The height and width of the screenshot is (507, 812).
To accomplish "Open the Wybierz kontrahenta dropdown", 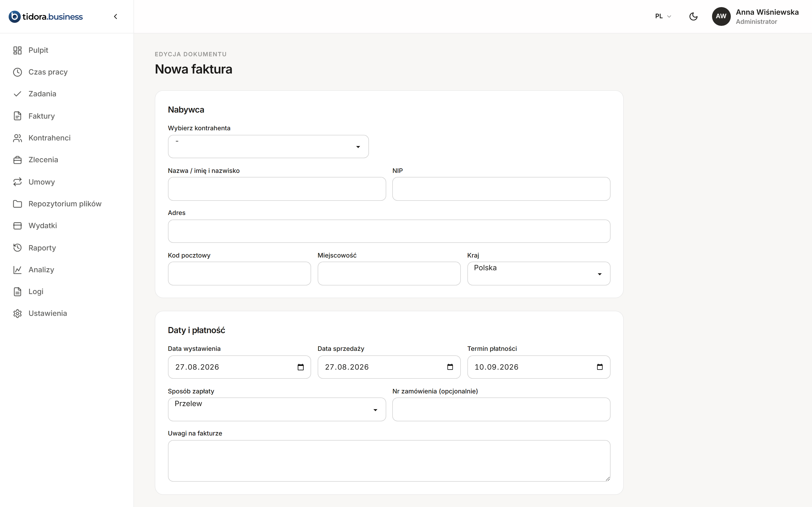I will click(x=268, y=147).
